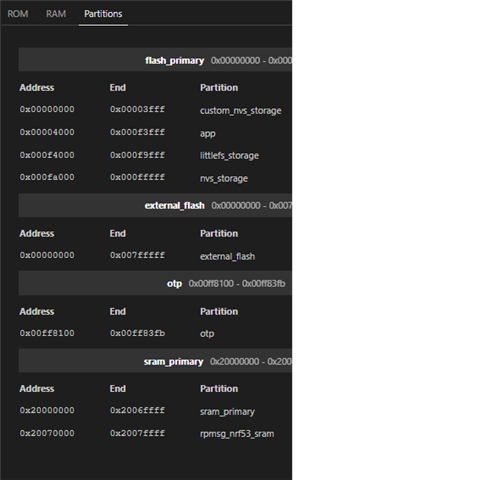Select the rpmsg_nrf53_sram partition name
The width and height of the screenshot is (486, 480).
237,434
